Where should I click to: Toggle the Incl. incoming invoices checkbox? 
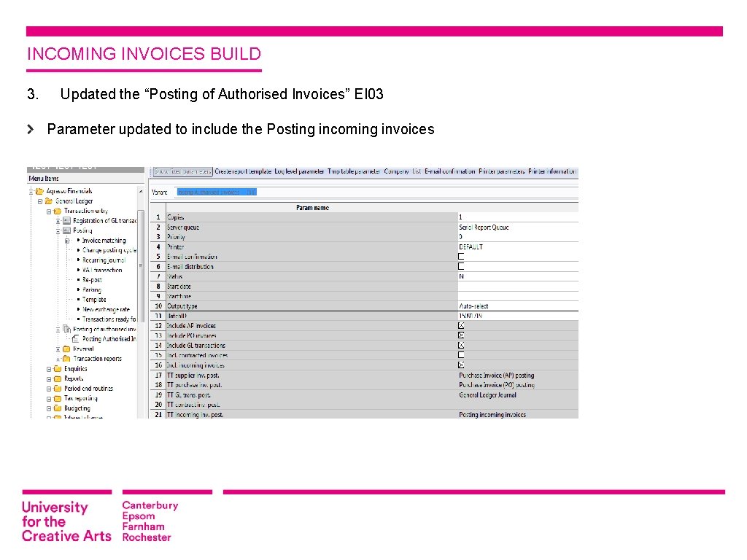(x=460, y=364)
